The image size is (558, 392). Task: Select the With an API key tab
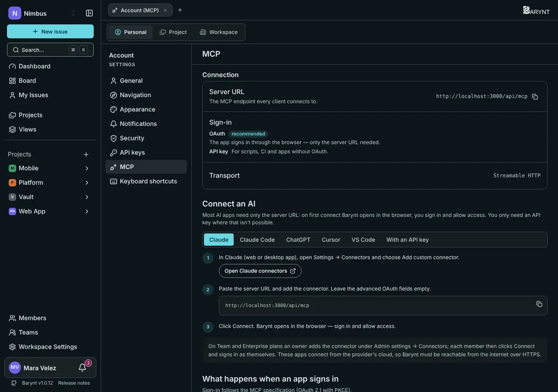click(x=408, y=240)
